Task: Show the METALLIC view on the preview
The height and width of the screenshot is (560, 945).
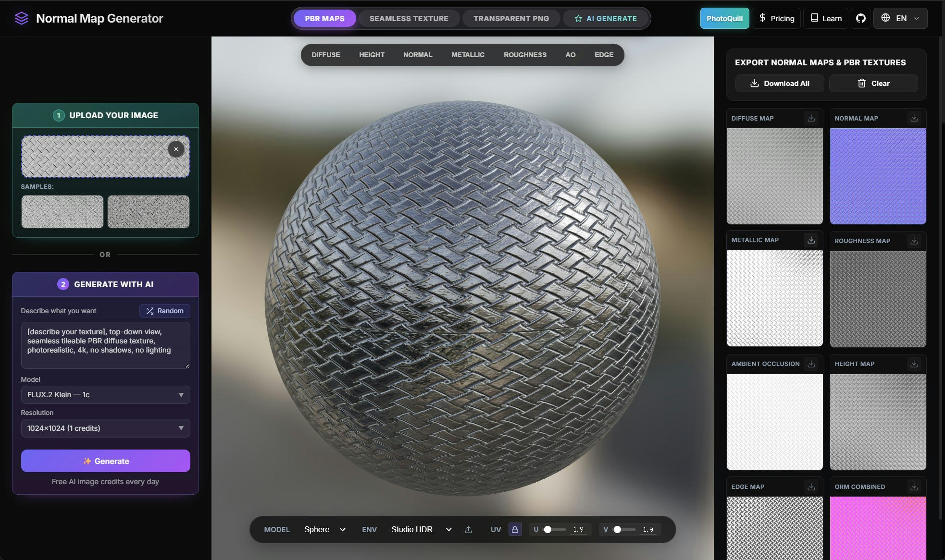Action: [x=468, y=55]
